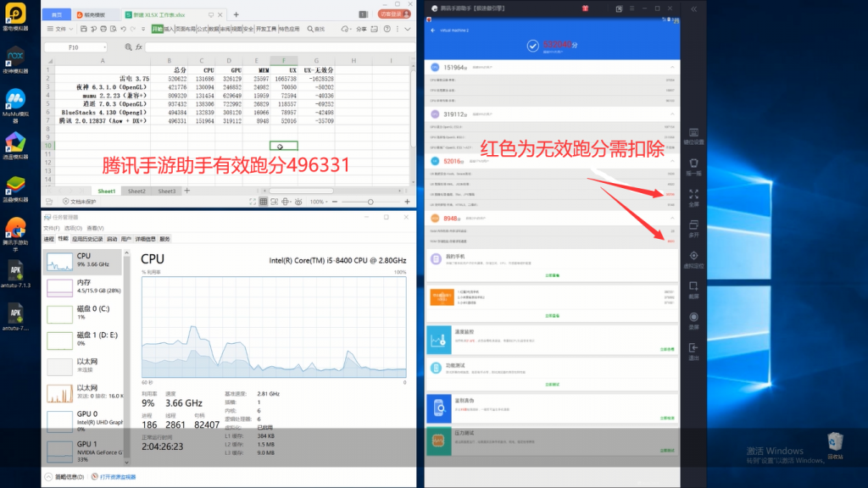The height and width of the screenshot is (488, 868).
Task: Collapse the 151964 CPU score section
Action: 672,68
